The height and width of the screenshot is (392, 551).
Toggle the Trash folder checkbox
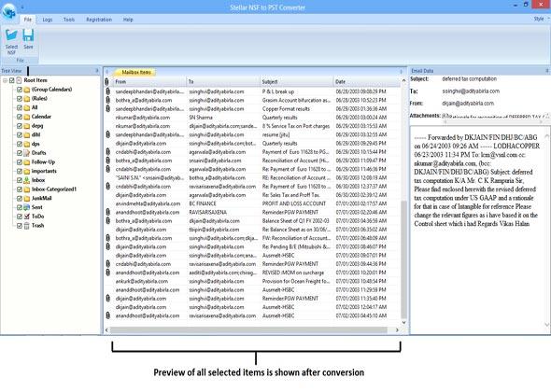[x=20, y=226]
